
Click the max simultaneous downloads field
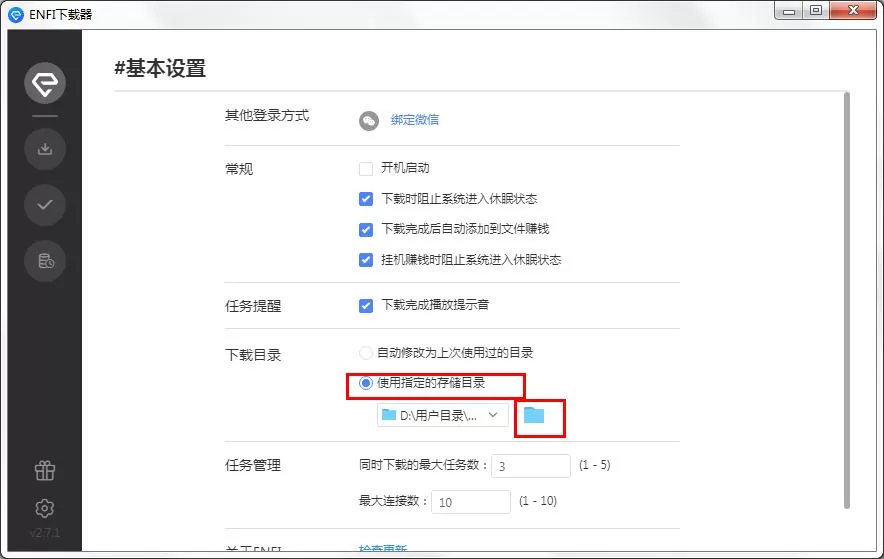(x=531, y=466)
